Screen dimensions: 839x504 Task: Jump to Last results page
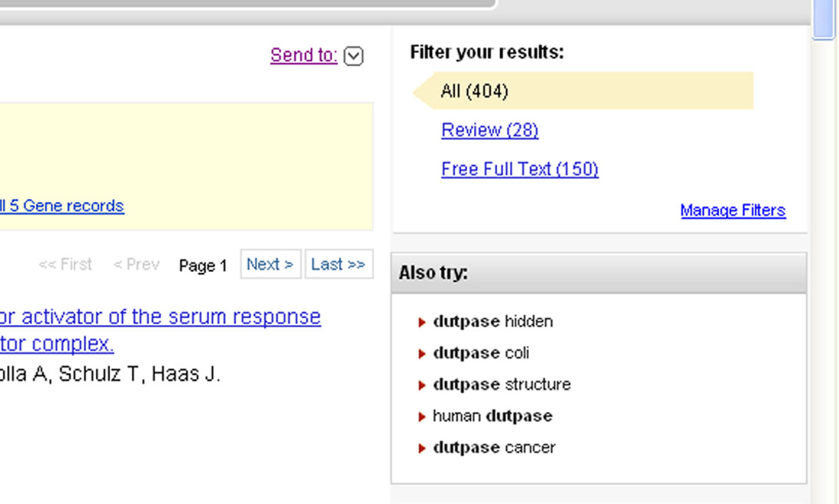pyautogui.click(x=338, y=264)
